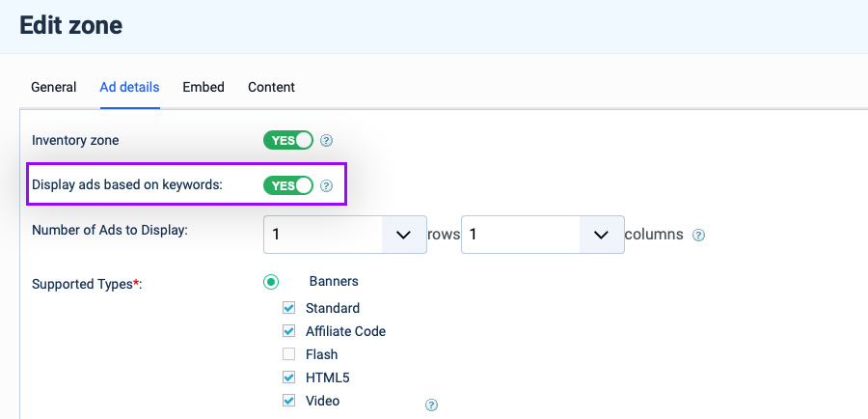The width and height of the screenshot is (868, 419).
Task: Disable the Inventory zone toggle
Action: 287,141
